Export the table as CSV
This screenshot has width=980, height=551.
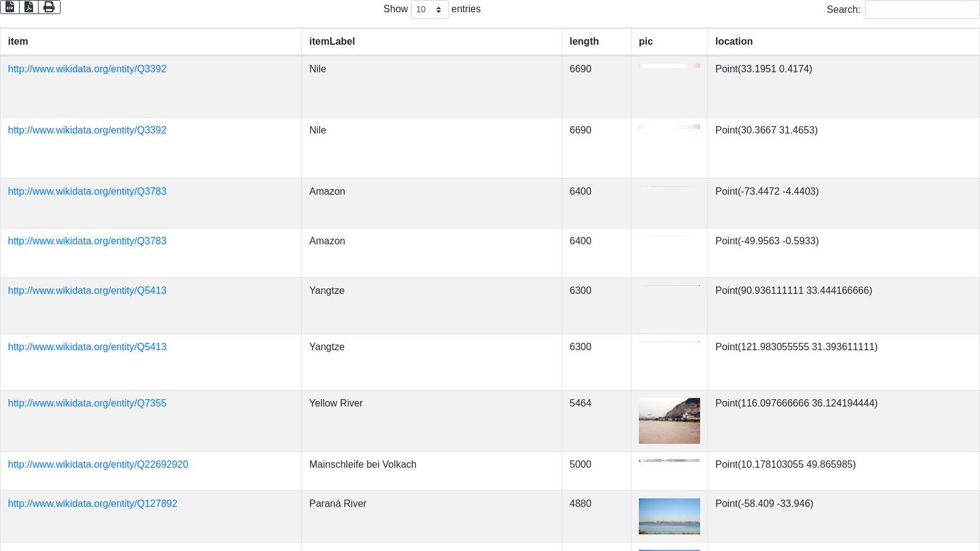[x=10, y=7]
